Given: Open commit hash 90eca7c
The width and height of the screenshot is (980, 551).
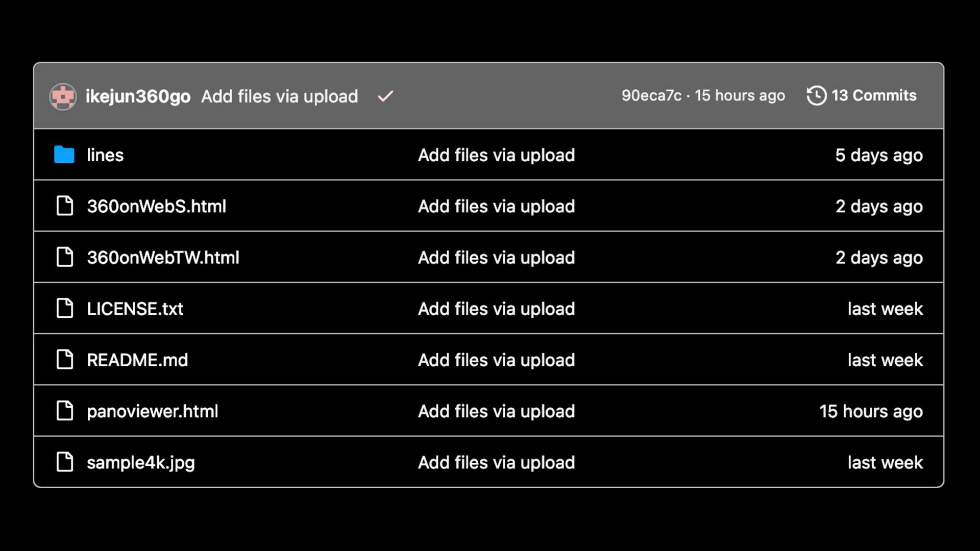Looking at the screenshot, I should point(651,95).
